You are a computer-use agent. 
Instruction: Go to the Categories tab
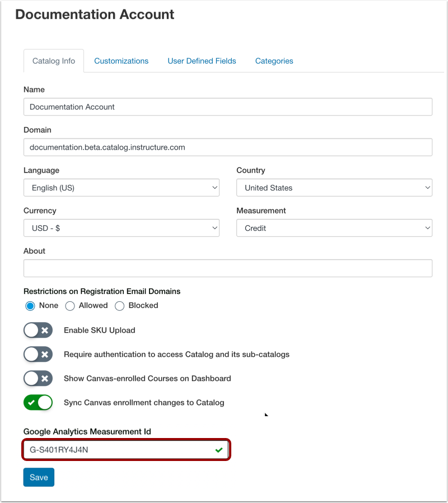pyautogui.click(x=274, y=61)
